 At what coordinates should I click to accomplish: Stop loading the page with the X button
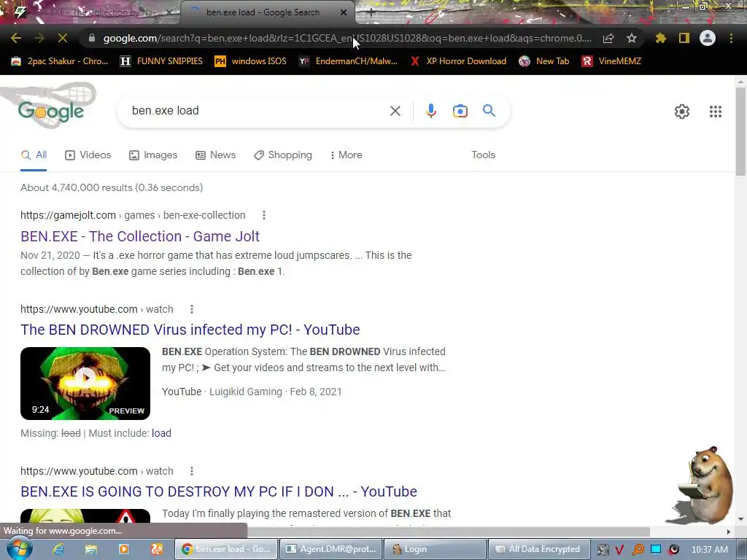point(63,38)
